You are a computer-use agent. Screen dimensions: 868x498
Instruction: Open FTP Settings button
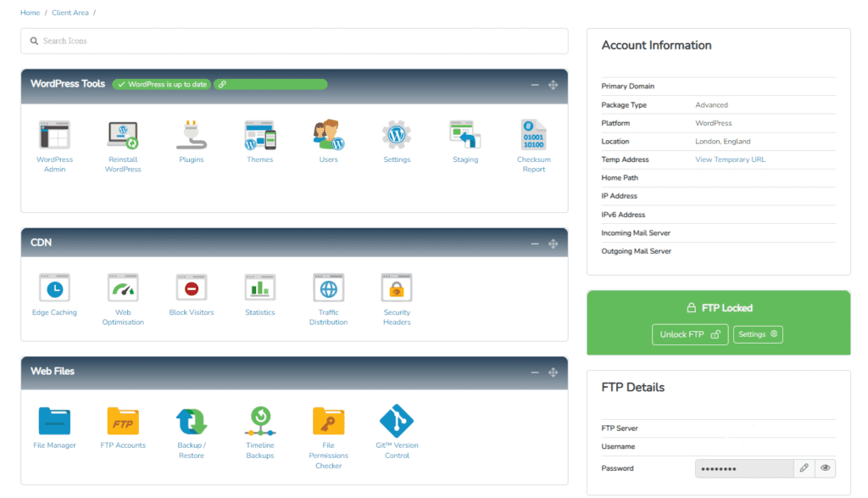point(758,334)
